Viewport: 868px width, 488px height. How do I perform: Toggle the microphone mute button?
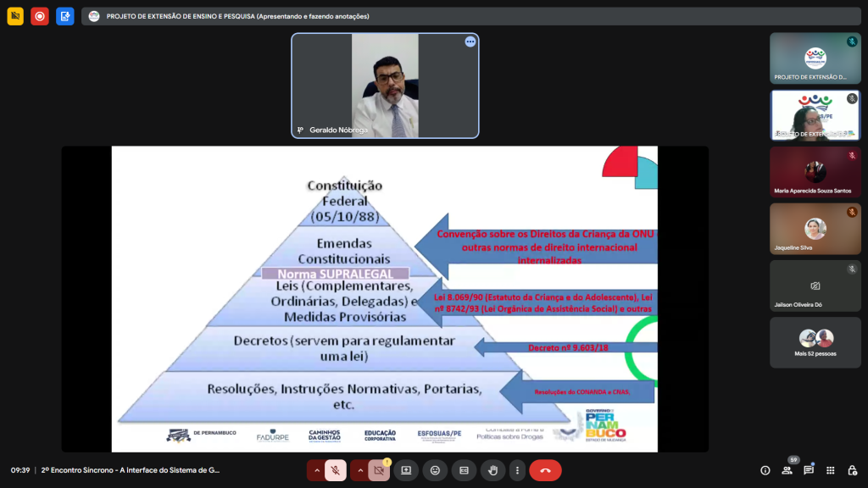pyautogui.click(x=336, y=470)
